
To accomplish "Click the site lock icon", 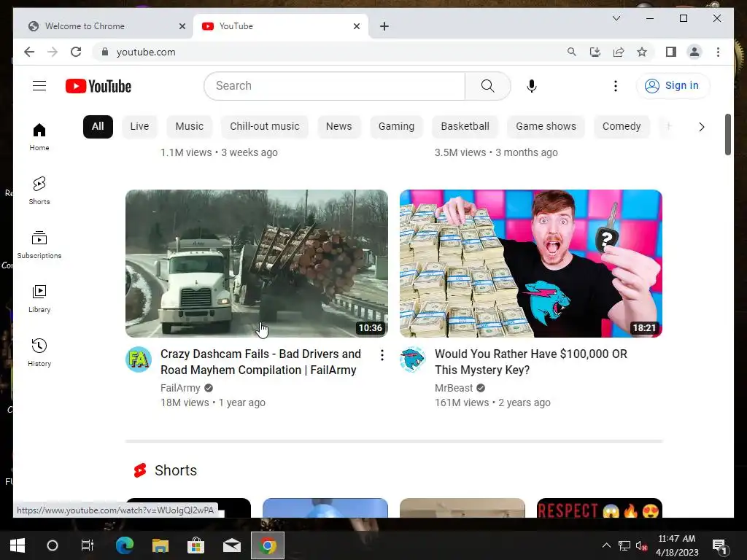I will [x=105, y=52].
